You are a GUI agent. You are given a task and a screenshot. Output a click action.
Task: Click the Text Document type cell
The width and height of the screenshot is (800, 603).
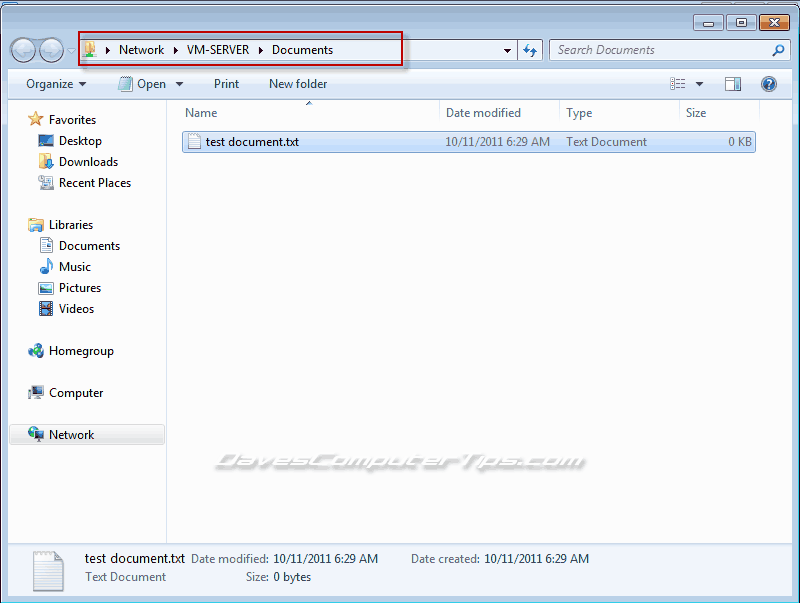click(x=606, y=142)
